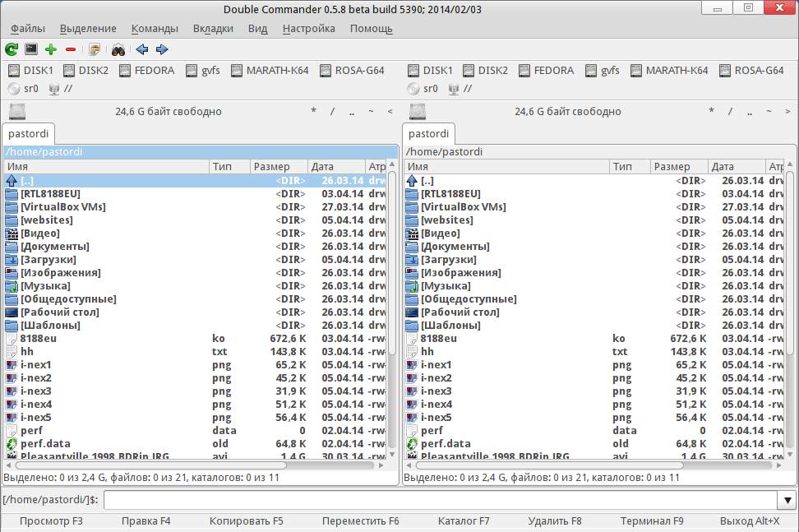Viewport: 799px width, 532px height.
Task: Select hh txt file in left panel
Action: (x=195, y=352)
